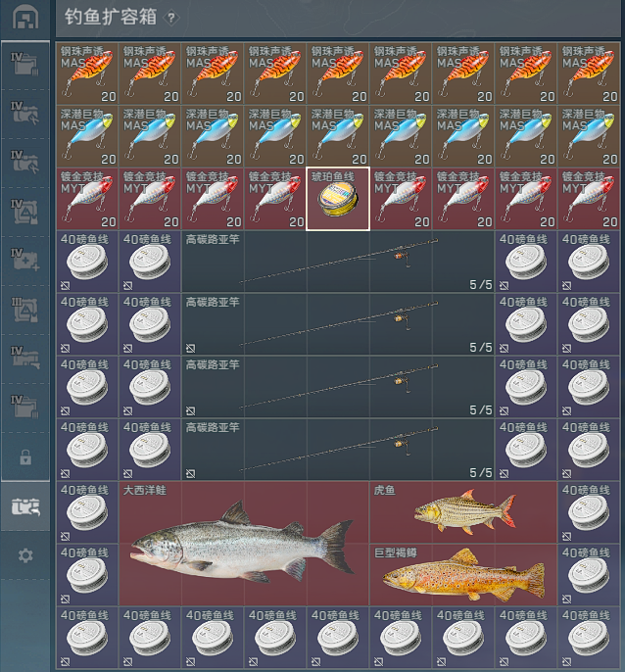Select the 巨型褐鳟 giant brown trout
This screenshot has width=625, height=672.
463,575
